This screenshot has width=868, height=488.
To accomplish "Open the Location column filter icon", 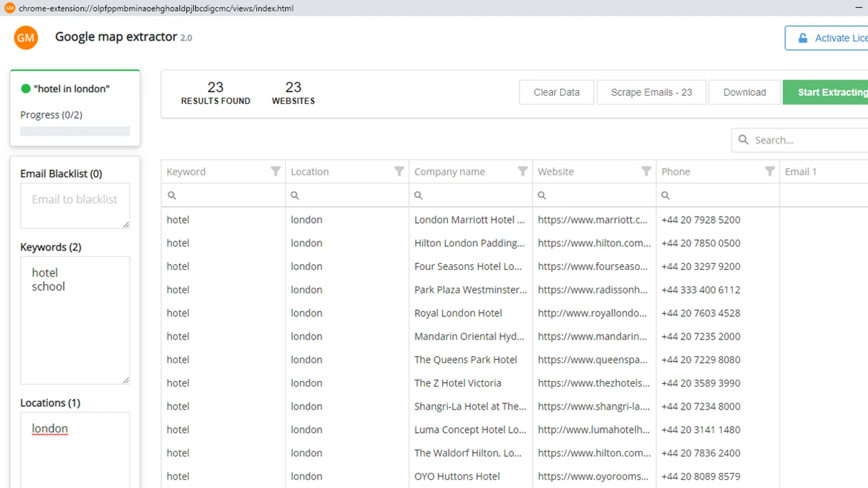I will click(399, 171).
